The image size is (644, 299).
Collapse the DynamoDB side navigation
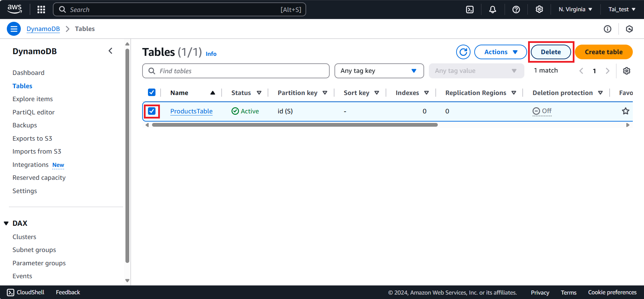[x=110, y=51]
